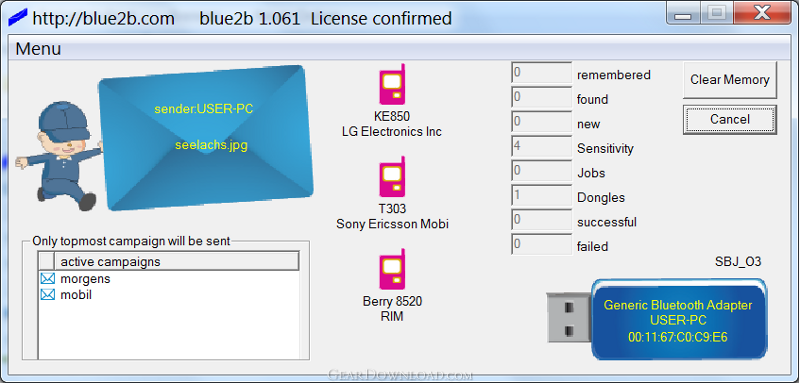Select the KE850 LG phone icon

click(x=392, y=84)
